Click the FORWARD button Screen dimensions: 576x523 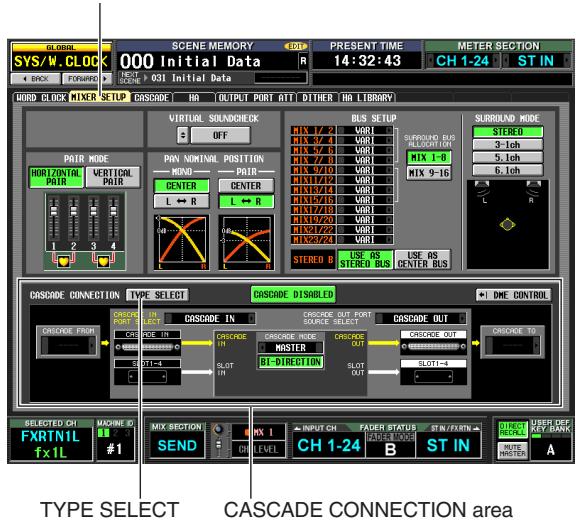[87, 79]
